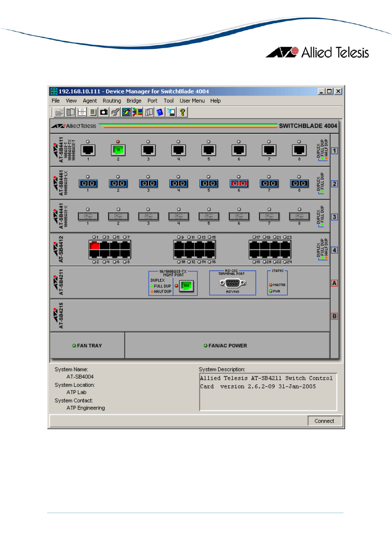
Task: Open the Routing menu
Action: pyautogui.click(x=112, y=101)
